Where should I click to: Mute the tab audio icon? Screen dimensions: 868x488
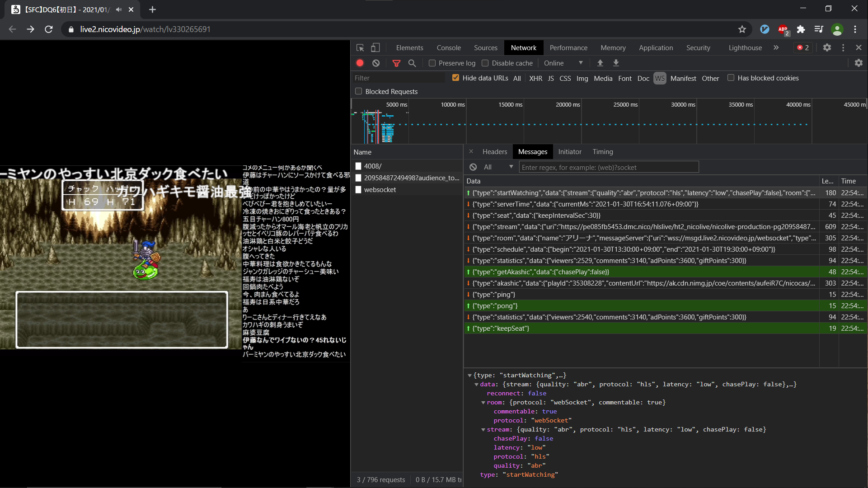[x=119, y=9]
